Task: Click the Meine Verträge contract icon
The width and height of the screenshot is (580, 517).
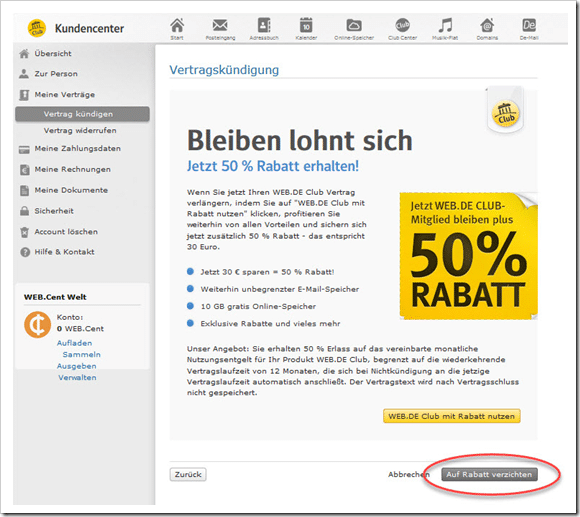Action: point(24,95)
